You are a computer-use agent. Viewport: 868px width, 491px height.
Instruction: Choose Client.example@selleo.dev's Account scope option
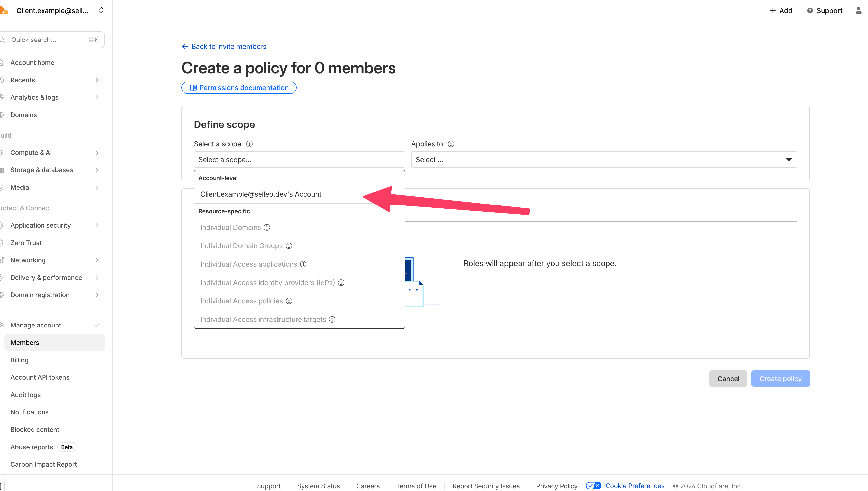click(x=261, y=194)
